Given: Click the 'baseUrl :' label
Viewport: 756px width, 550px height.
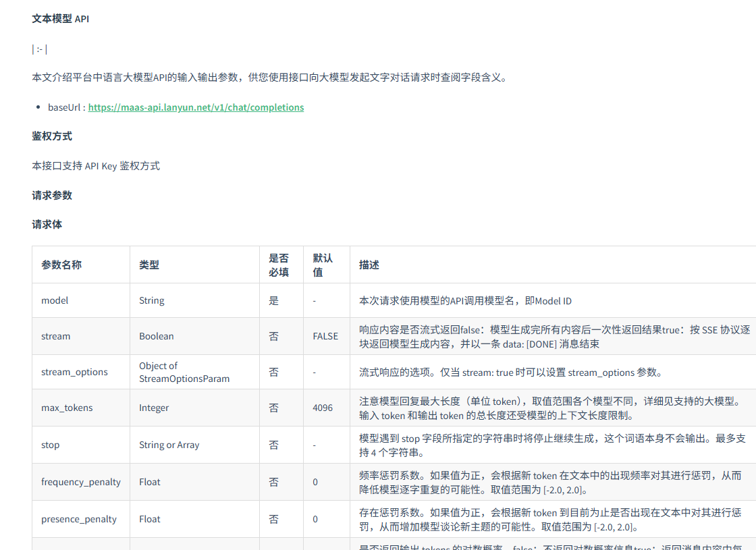Looking at the screenshot, I should 67,107.
